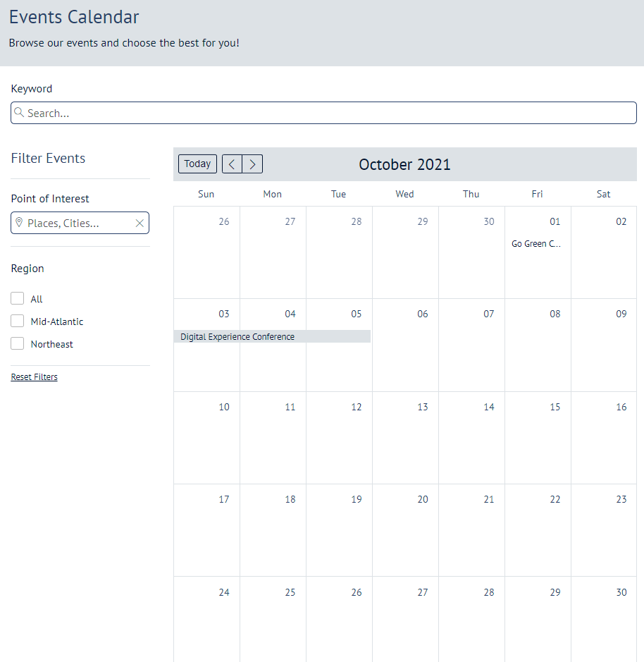The image size is (644, 662).
Task: Go to next month with right arrow
Action: [x=252, y=164]
